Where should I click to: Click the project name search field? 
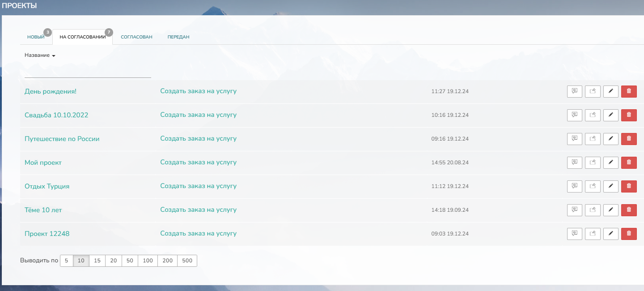pyautogui.click(x=88, y=72)
